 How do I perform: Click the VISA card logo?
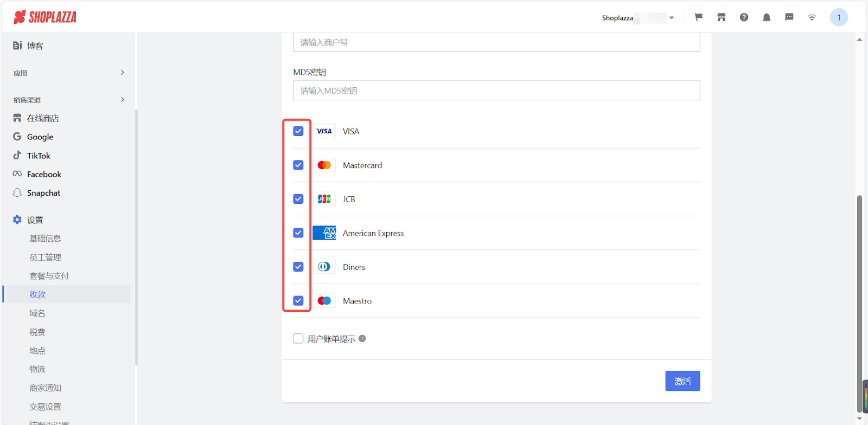[324, 131]
